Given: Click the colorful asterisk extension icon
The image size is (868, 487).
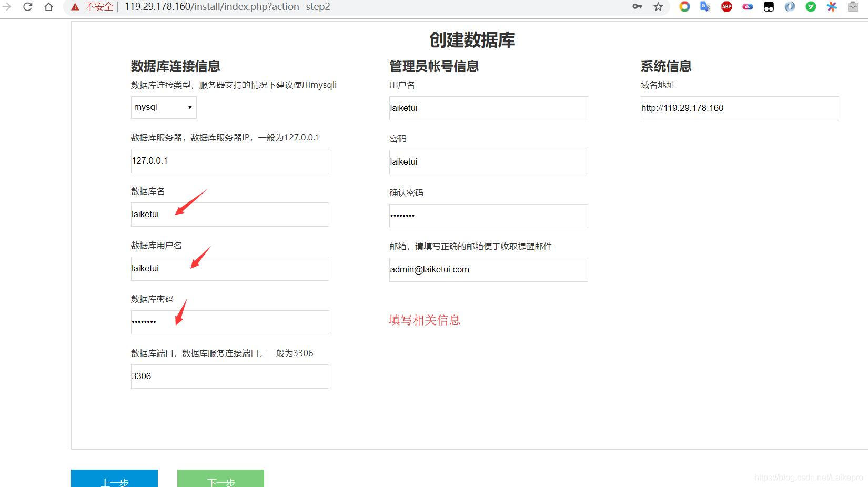Looking at the screenshot, I should pos(831,7).
